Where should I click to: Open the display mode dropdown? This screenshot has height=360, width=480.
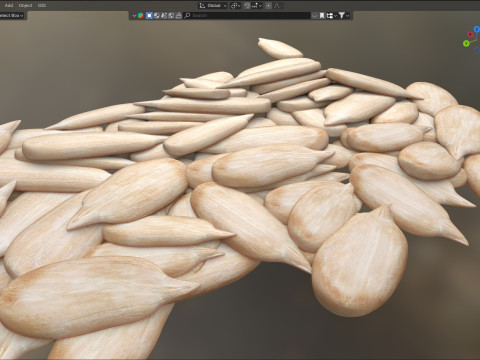pyautogui.click(x=331, y=16)
